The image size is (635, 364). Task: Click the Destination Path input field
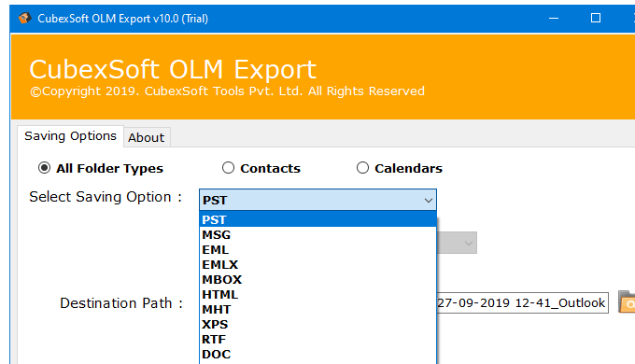coord(522,302)
